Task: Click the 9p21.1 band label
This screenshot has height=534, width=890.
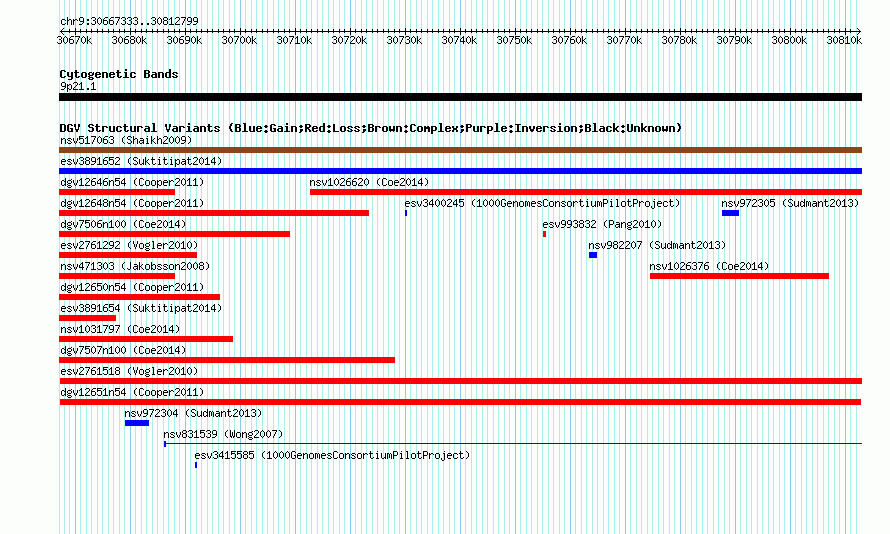Action: pos(78,86)
